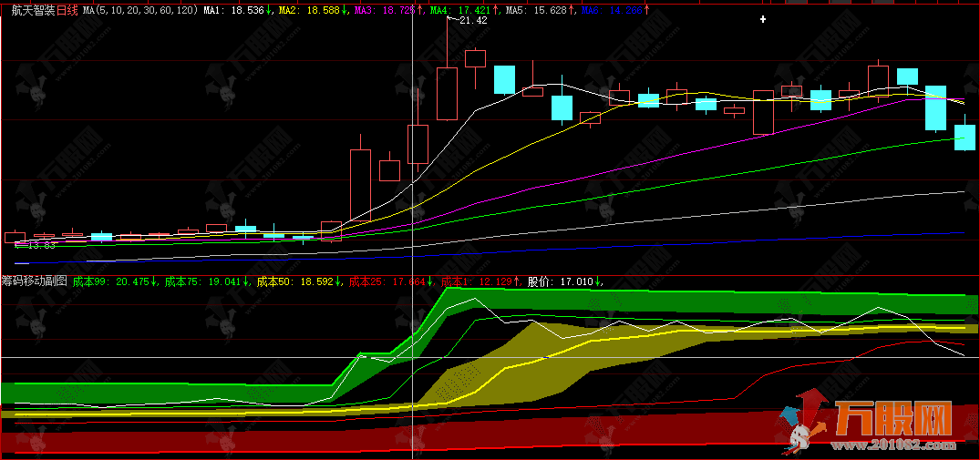980x460 pixels.
Task: Click the tallest red candlestick near 21.42
Action: point(447,93)
